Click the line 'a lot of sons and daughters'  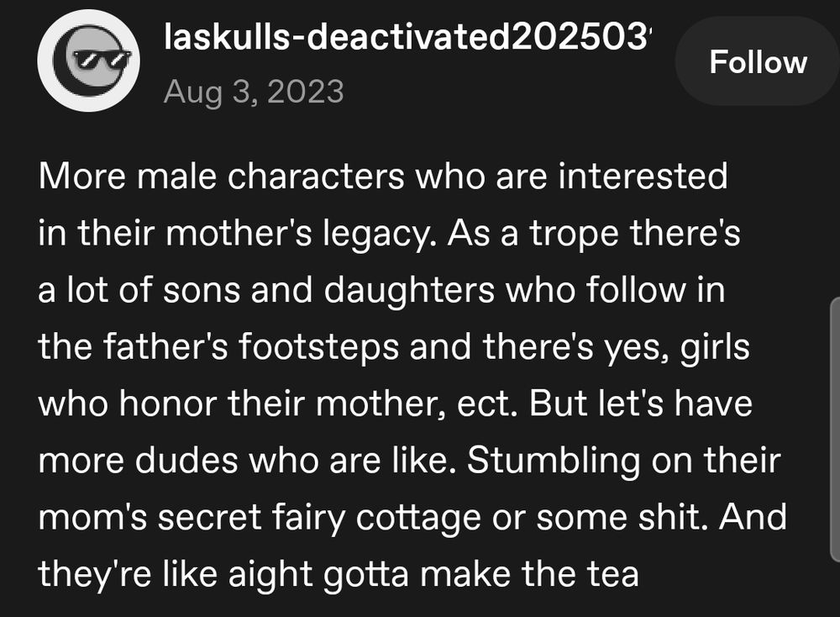point(381,290)
